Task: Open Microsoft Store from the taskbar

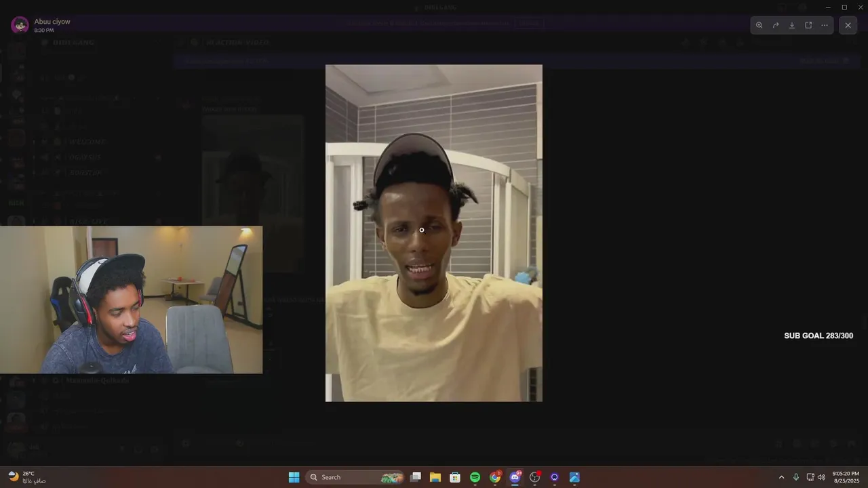Action: tap(455, 477)
